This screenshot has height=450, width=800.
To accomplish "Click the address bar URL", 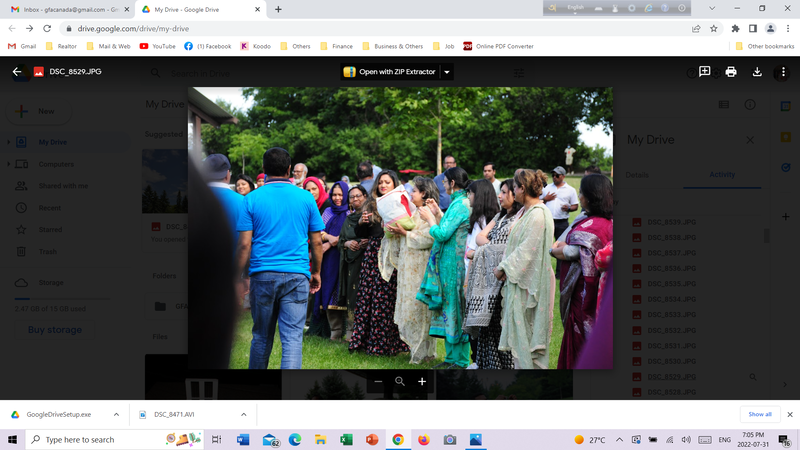I will coord(134,29).
